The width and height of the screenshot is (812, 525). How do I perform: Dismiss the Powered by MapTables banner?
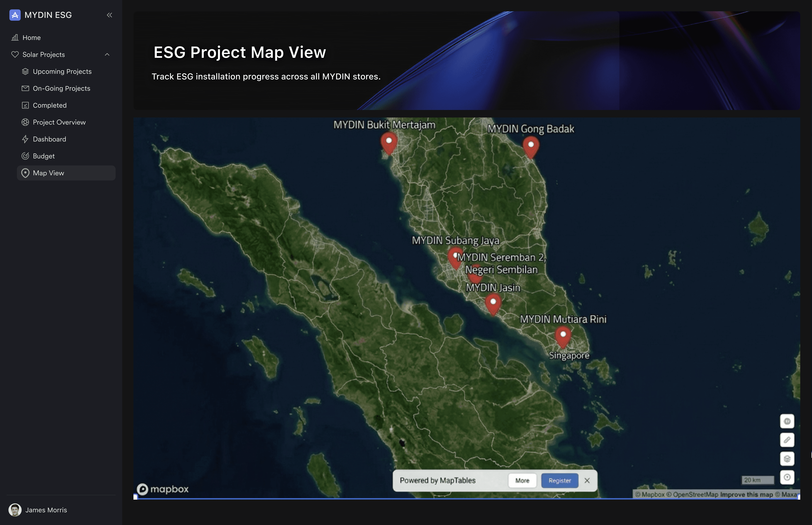pos(587,480)
